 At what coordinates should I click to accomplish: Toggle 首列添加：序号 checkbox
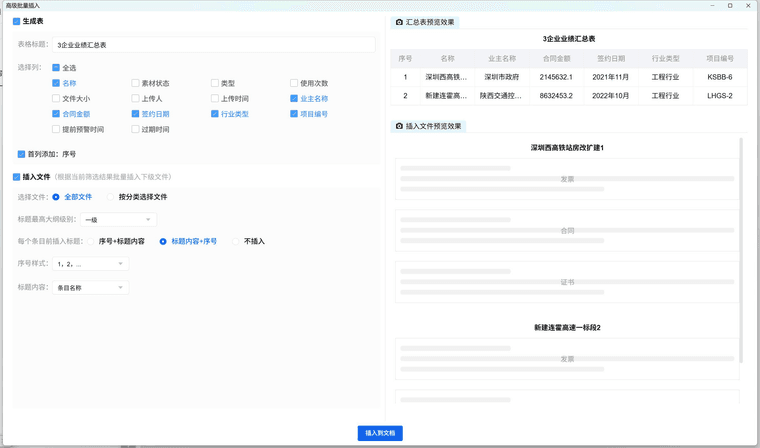point(21,154)
